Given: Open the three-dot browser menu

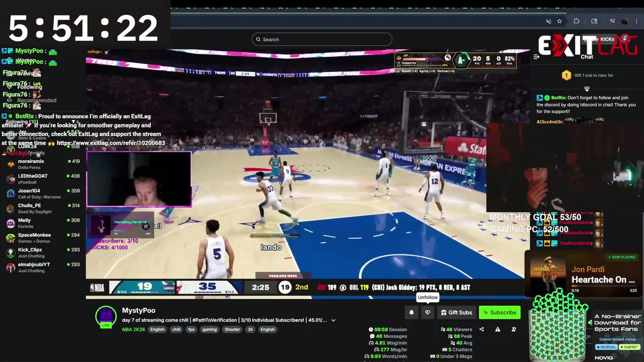Looking at the screenshot, I should [x=637, y=21].
